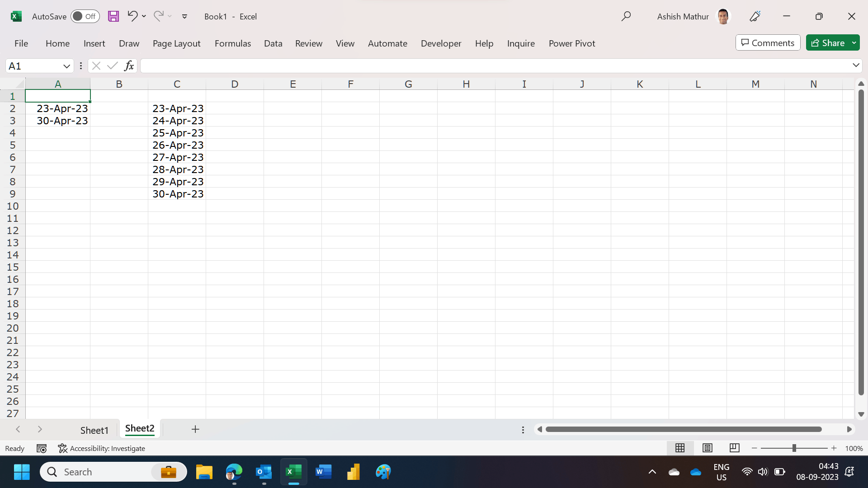Open Customize Quick Access Toolbar dropdown
The width and height of the screenshot is (868, 488).
(x=184, y=16)
